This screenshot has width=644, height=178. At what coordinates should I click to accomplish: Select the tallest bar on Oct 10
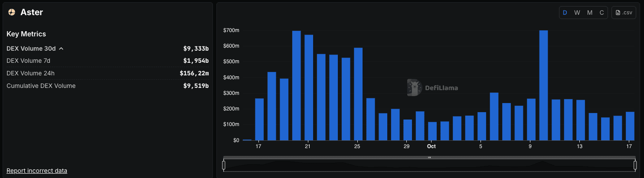pyautogui.click(x=543, y=85)
